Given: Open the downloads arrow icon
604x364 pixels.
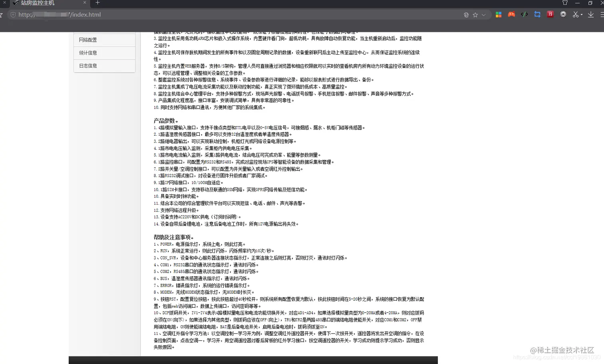Looking at the screenshot, I should point(591,15).
